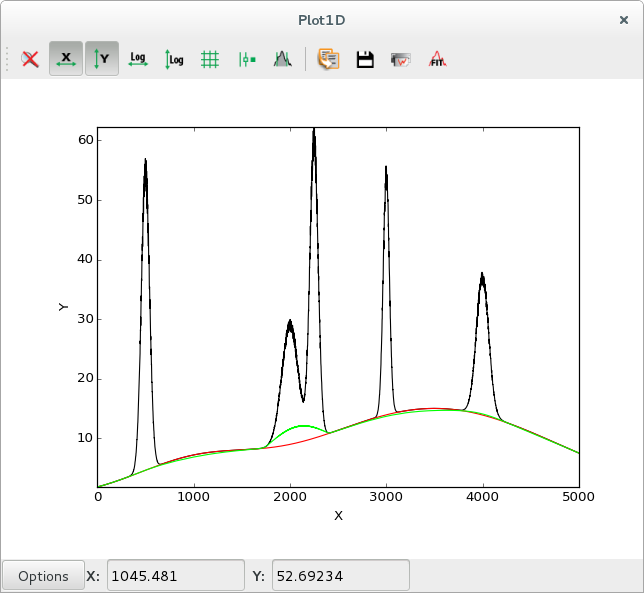This screenshot has width=644, height=593.
Task: Click the peak curve icon in toolbar
Action: click(283, 59)
